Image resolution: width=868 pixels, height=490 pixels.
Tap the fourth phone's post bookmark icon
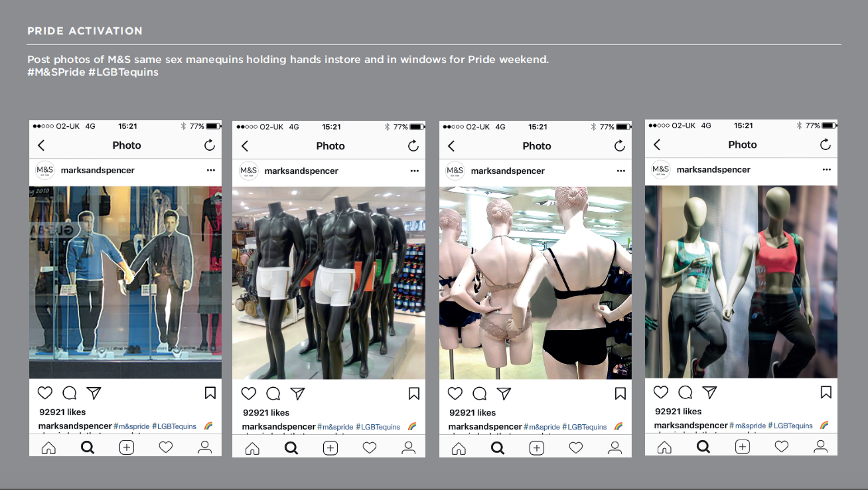(826, 392)
